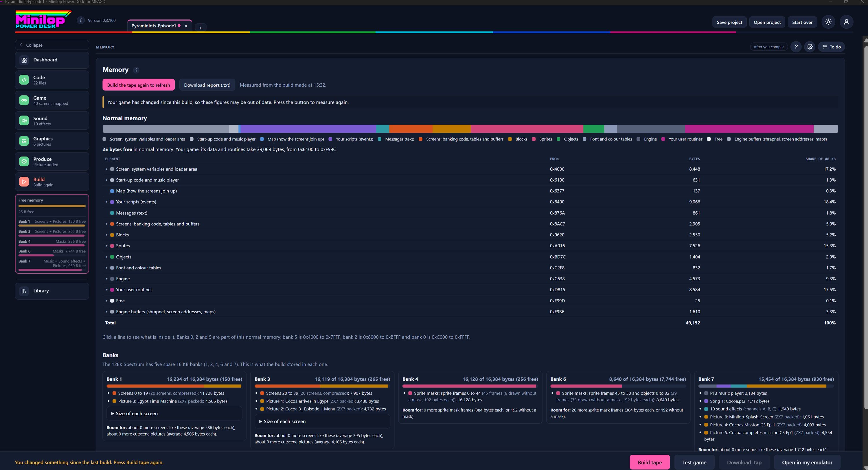The width and height of the screenshot is (868, 470).
Task: Open the Sound speaker icon
Action: (24, 121)
